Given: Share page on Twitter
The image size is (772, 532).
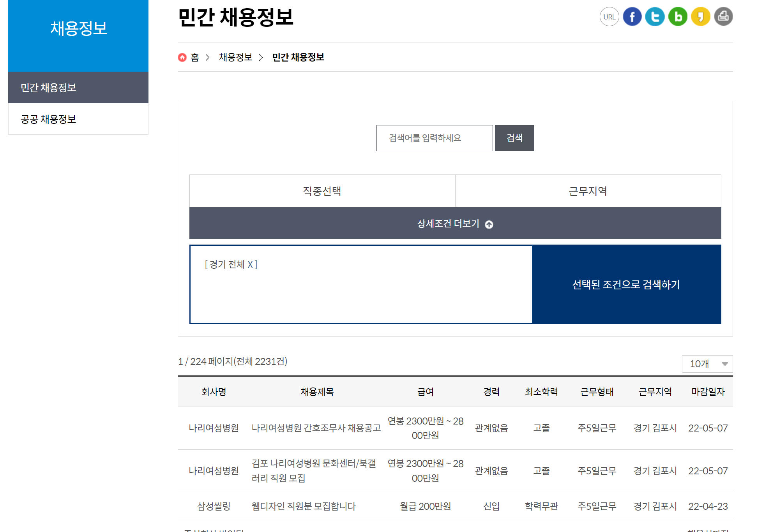Looking at the screenshot, I should (x=655, y=17).
